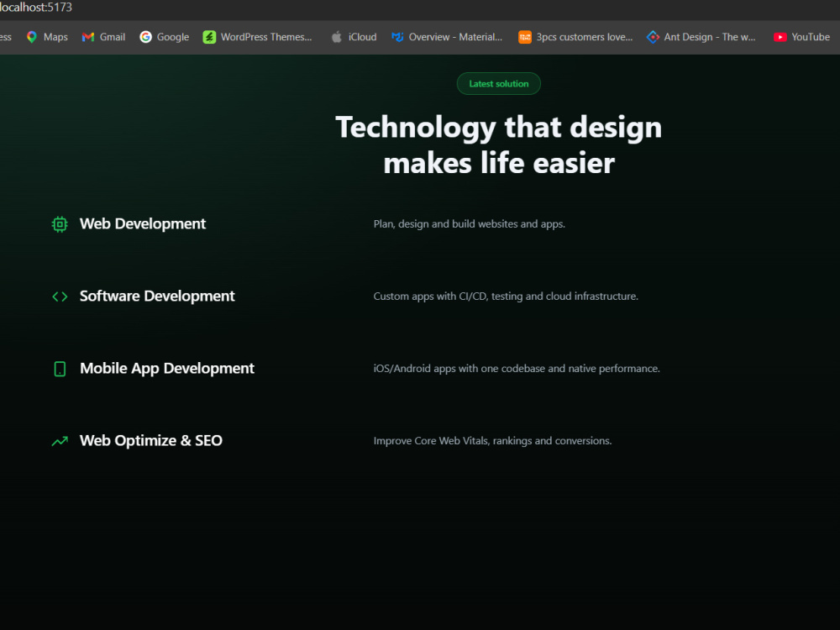The width and height of the screenshot is (840, 630).
Task: Select the Web Optimize & SEO title
Action: (151, 441)
